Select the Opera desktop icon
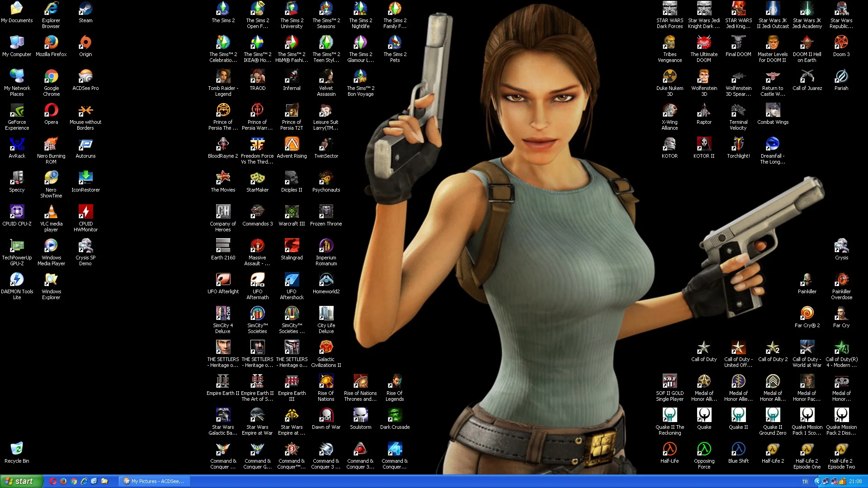The width and height of the screenshot is (868, 488). (51, 114)
